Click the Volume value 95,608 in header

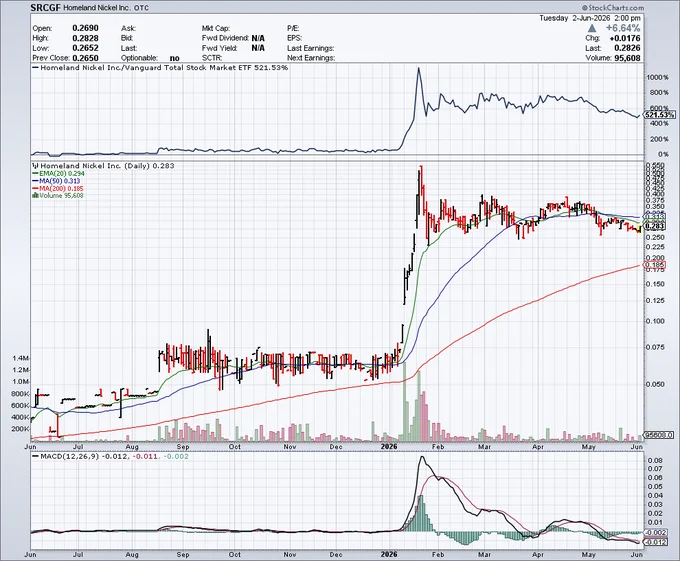pyautogui.click(x=627, y=58)
